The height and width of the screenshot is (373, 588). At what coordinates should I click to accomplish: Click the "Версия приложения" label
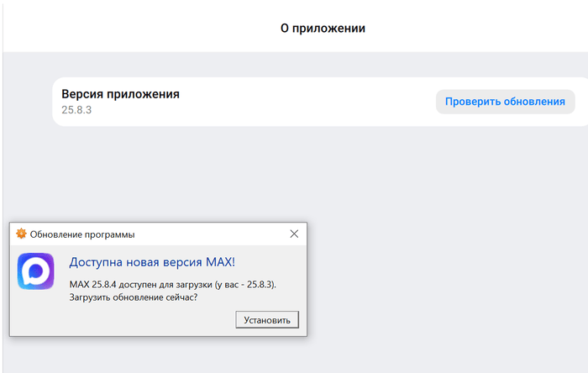[x=120, y=94]
